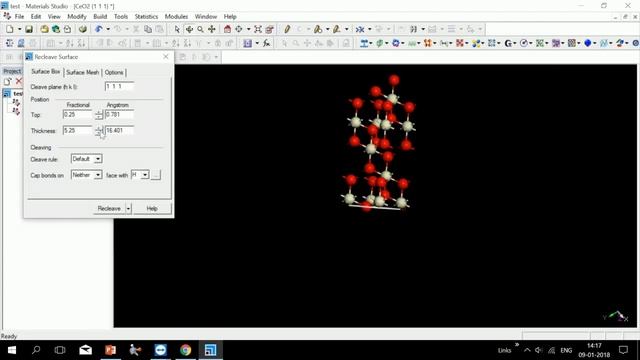
Task: Open the Gaussian module G icon
Action: 508,43
